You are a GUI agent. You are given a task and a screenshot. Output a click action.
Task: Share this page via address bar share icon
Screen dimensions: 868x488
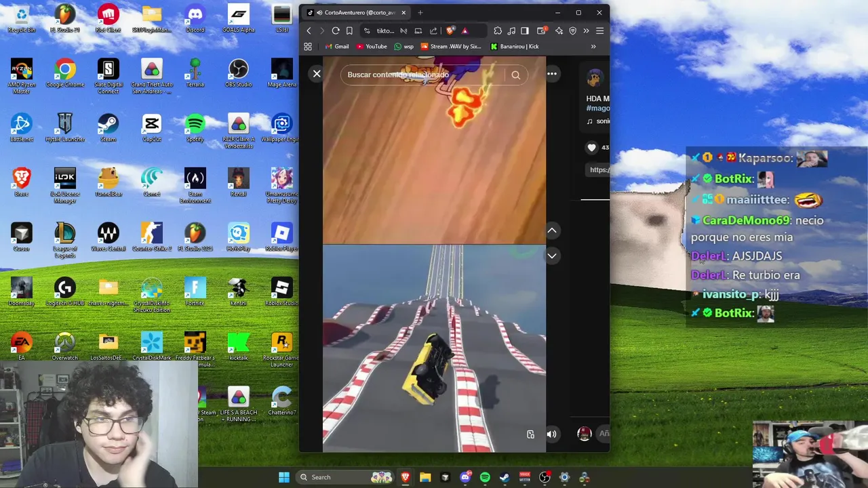coord(433,30)
